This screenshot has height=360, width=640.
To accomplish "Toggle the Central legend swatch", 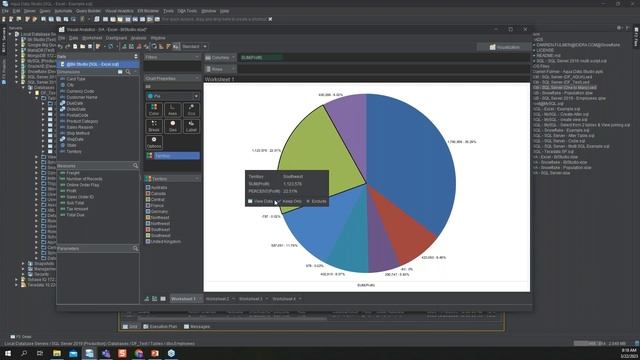I will tap(148, 200).
